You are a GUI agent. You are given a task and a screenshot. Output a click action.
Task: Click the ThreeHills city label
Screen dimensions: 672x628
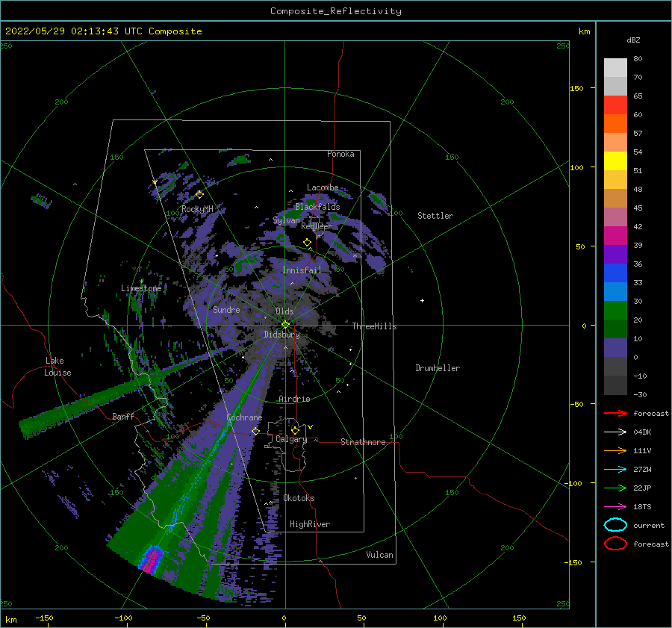(374, 326)
